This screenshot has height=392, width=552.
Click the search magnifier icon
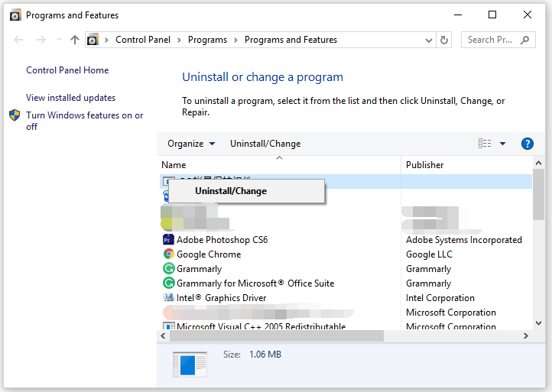pyautogui.click(x=524, y=40)
